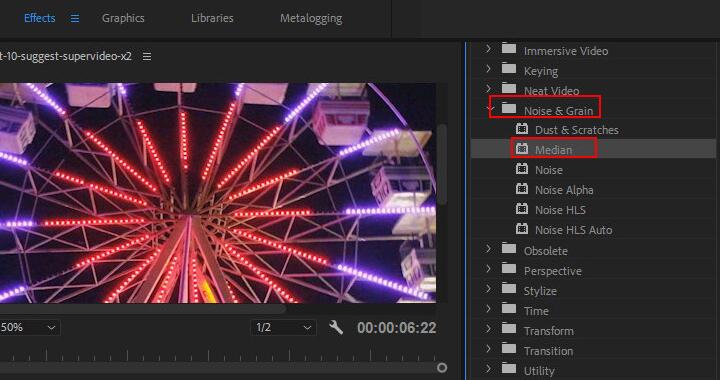Image resolution: width=720 pixels, height=380 pixels.
Task: Expand the Stylize folder chevron
Action: (x=488, y=289)
